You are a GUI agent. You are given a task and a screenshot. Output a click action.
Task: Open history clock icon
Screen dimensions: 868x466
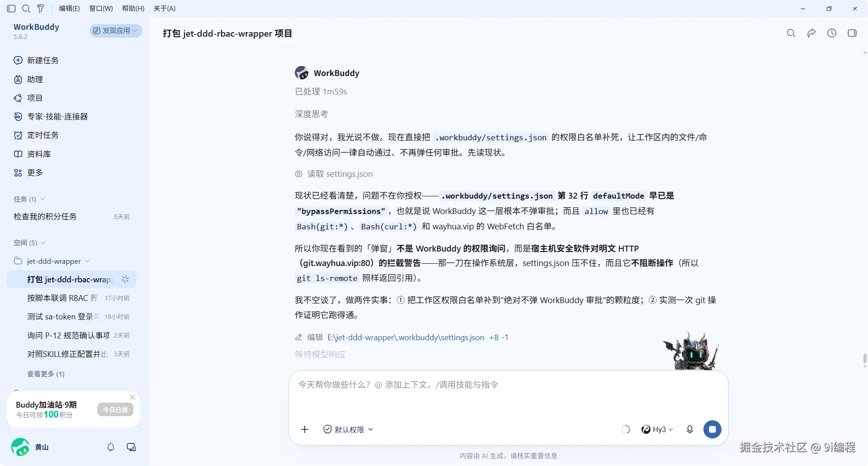[832, 33]
